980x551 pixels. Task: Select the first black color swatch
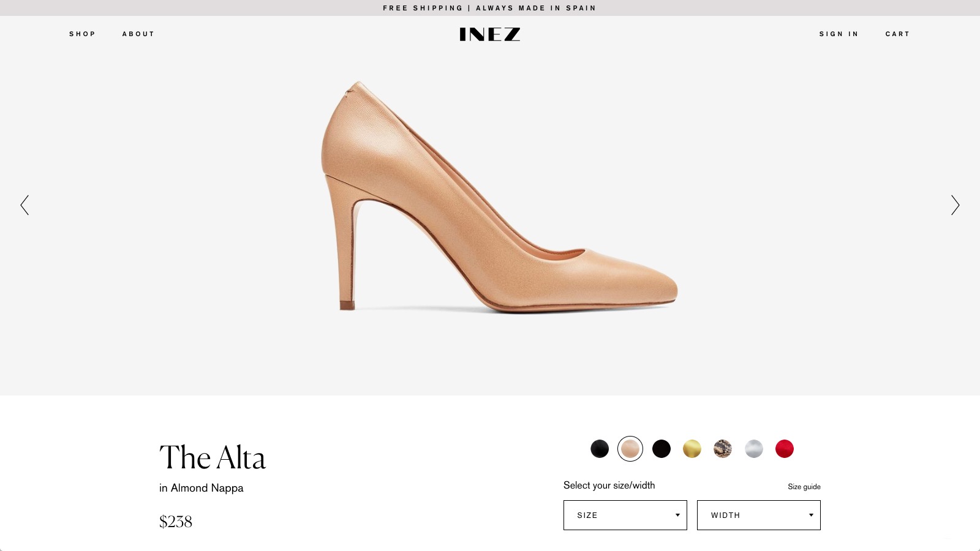click(600, 449)
